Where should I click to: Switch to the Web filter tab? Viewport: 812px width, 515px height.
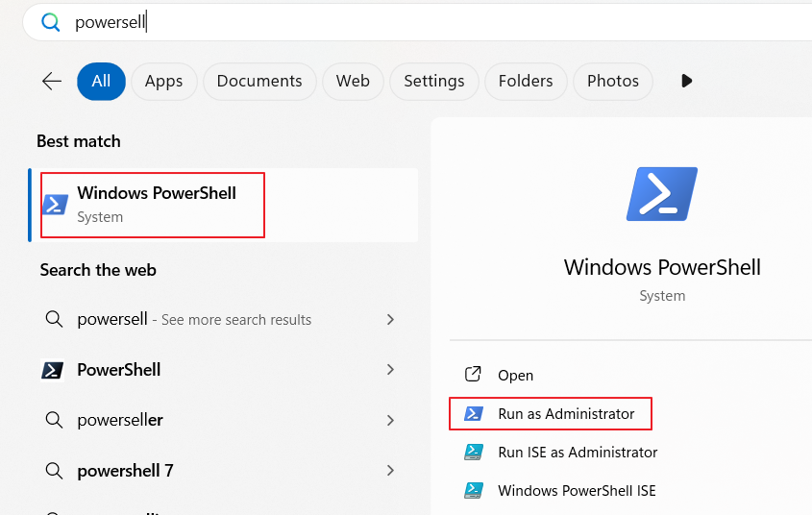(x=353, y=82)
